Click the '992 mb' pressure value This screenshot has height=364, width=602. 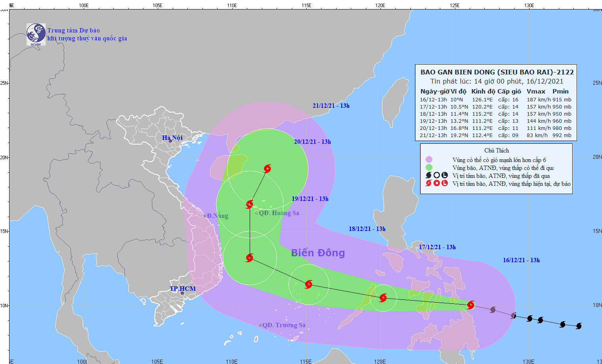coord(562,135)
